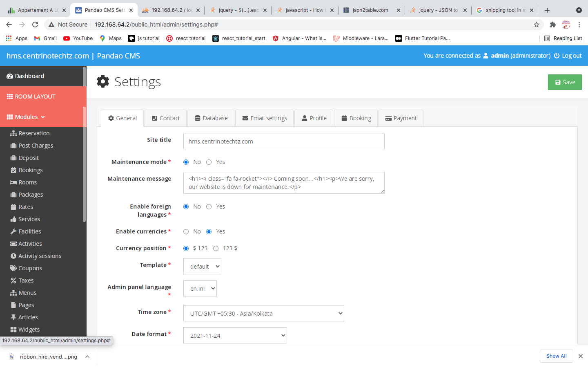The image size is (588, 368).
Task: Enable foreign languages by selecting Yes
Action: tap(209, 207)
